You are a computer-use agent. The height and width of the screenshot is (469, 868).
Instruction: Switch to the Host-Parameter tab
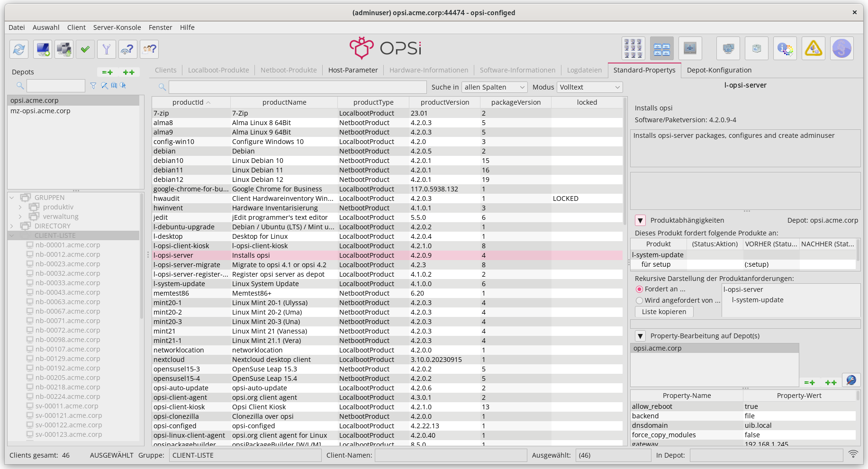pos(353,70)
